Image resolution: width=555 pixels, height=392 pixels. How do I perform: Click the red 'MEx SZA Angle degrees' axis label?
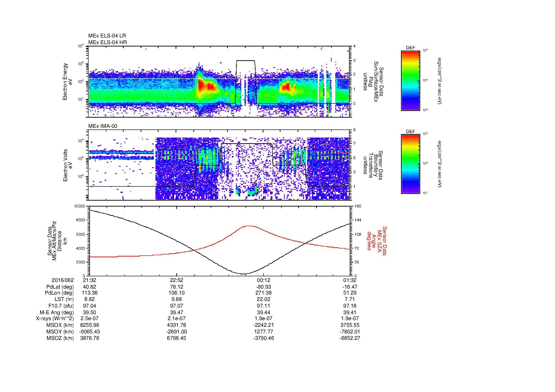click(377, 241)
